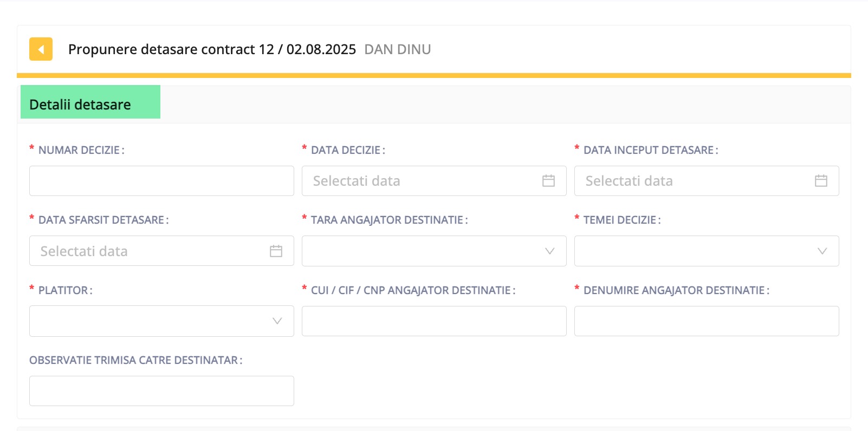The height and width of the screenshot is (431, 868).
Task: Click DENUMIRE ANGAJATOR DESTINATIE label
Action: tap(676, 290)
